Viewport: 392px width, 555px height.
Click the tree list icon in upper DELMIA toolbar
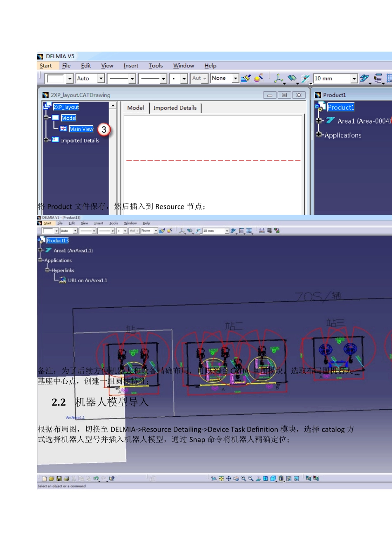[x=378, y=78]
